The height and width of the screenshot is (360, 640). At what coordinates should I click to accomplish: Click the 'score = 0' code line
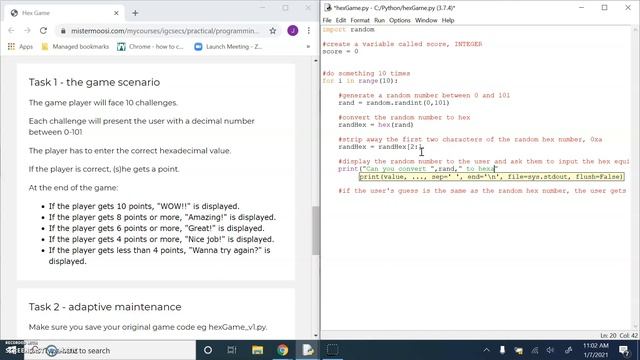click(x=340, y=51)
